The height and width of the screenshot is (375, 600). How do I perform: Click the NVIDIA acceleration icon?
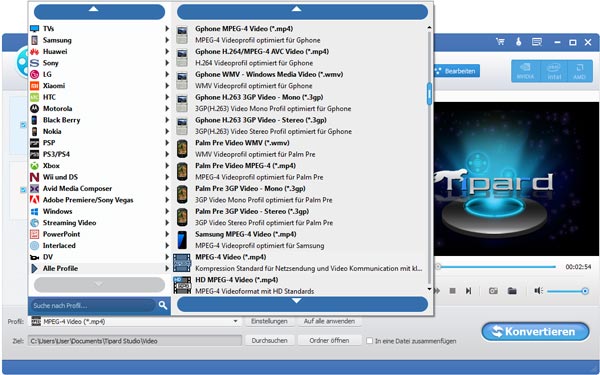(526, 71)
